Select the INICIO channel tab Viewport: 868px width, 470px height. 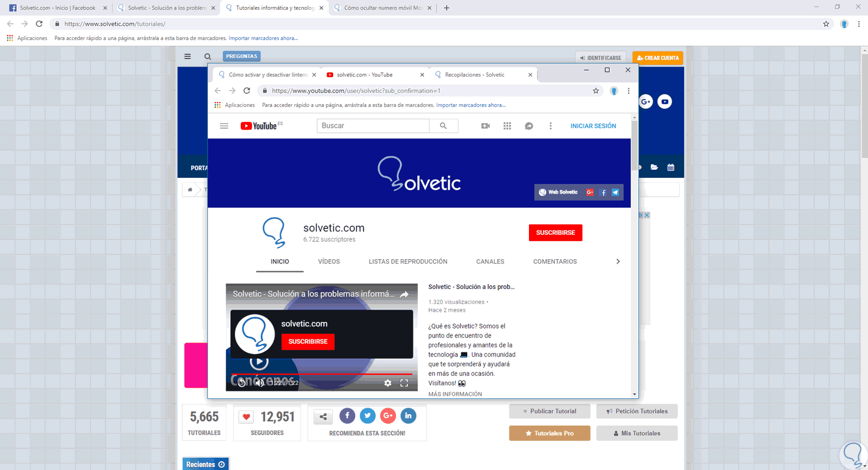point(280,261)
